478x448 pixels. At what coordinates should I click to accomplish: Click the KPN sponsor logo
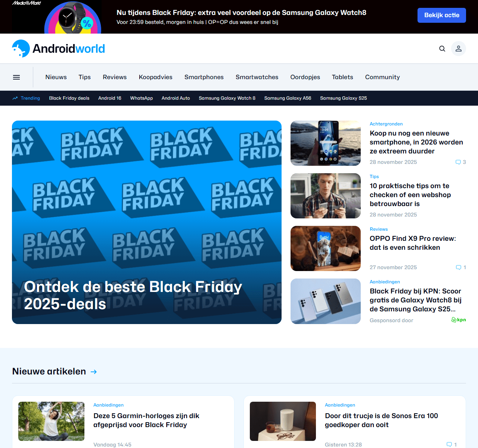(x=459, y=320)
